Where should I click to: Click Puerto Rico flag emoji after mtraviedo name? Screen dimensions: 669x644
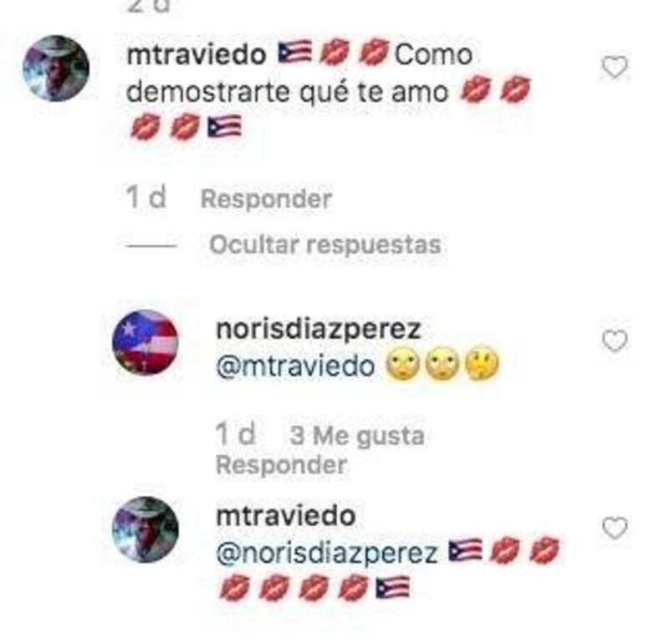(295, 52)
